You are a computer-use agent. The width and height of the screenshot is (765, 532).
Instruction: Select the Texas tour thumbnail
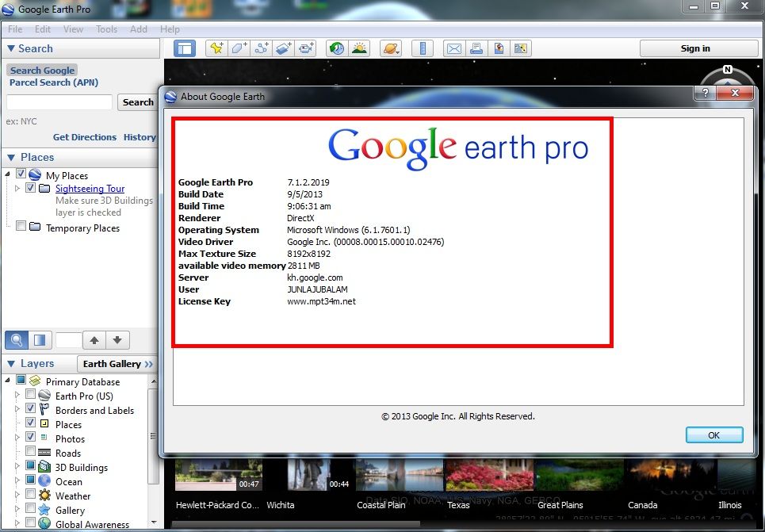tap(489, 476)
